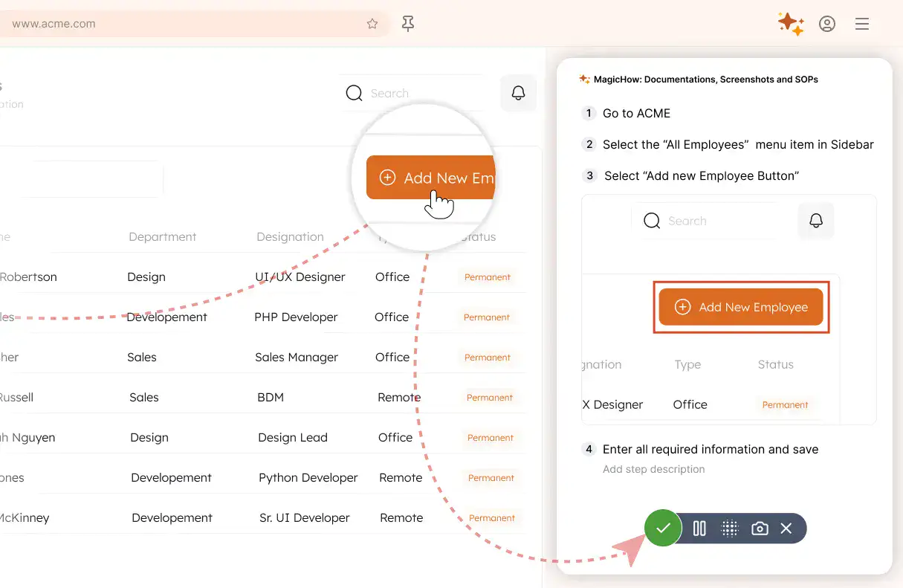
Task: Open the MagicHow sparkle extension in browser toolbar
Action: [790, 24]
